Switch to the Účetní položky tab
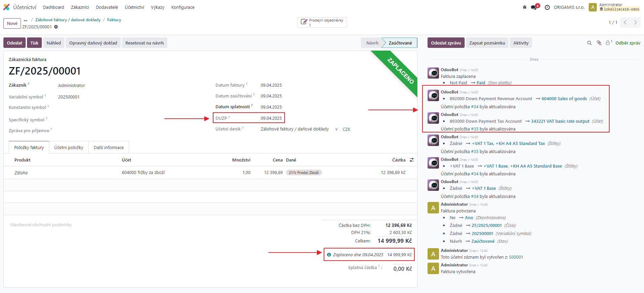This screenshot has height=293, width=644. 69,147
